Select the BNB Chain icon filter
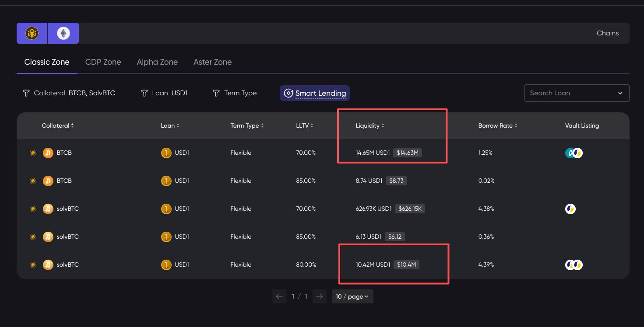This screenshot has height=327, width=644. (32, 33)
